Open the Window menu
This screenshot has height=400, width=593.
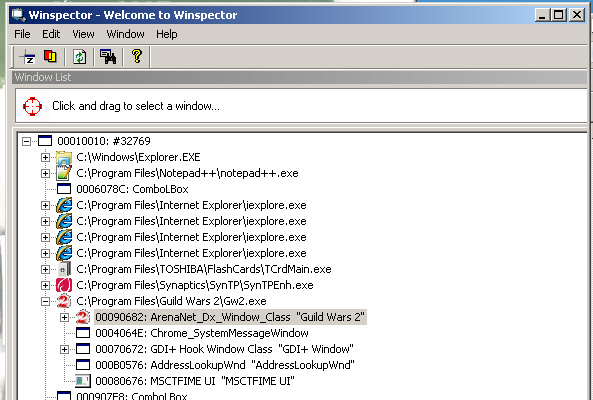125,34
